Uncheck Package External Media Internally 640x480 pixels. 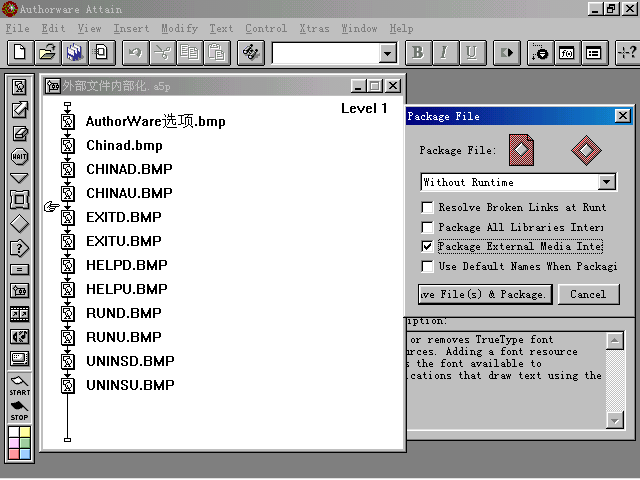[x=427, y=247]
